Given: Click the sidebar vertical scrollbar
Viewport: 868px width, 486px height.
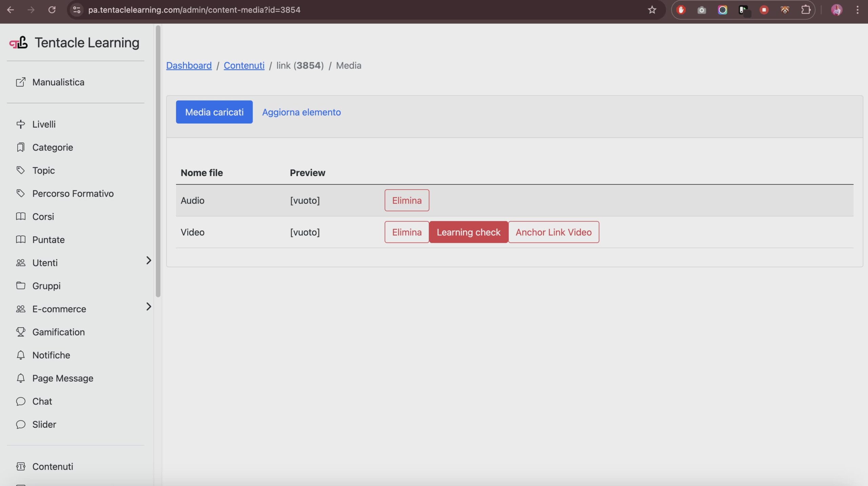Looking at the screenshot, I should coord(158,161).
